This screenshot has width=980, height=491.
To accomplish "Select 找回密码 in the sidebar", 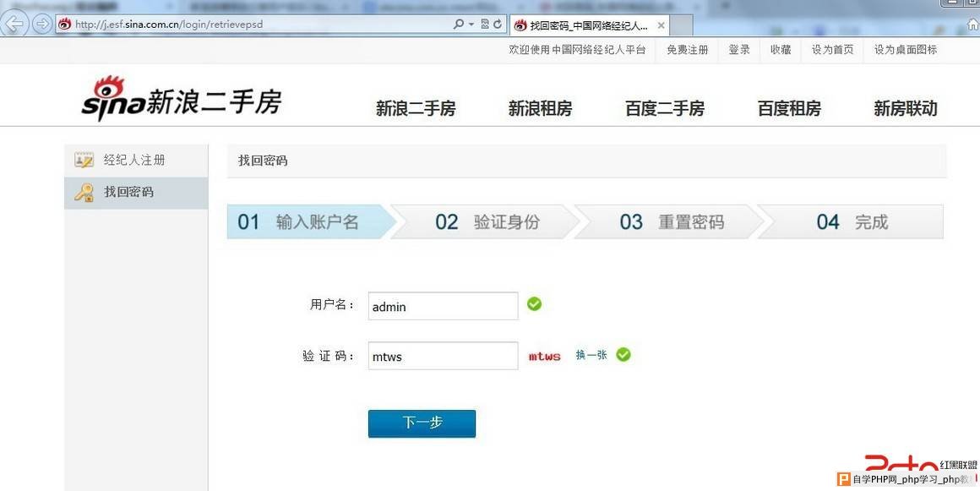I will 136,193.
